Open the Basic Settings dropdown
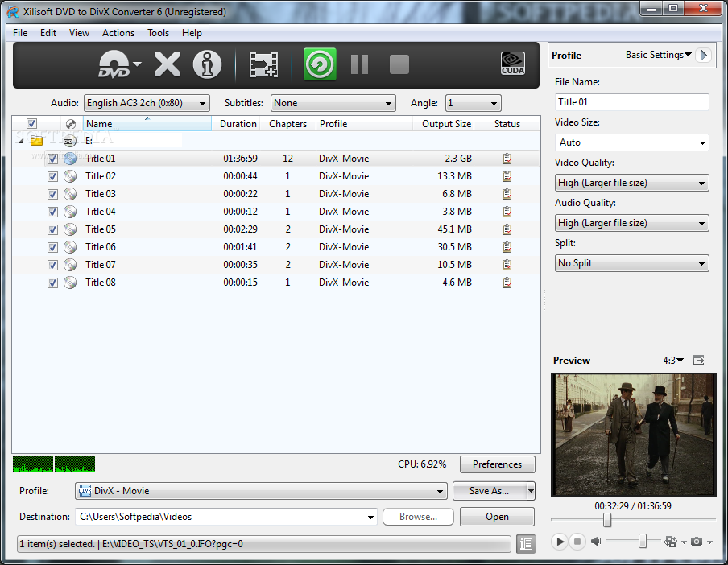The image size is (728, 565). tap(659, 55)
